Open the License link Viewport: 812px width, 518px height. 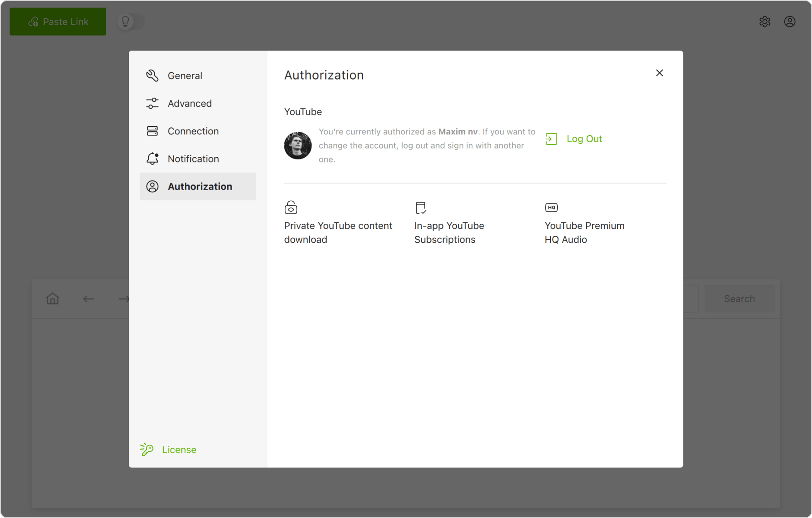pos(179,450)
